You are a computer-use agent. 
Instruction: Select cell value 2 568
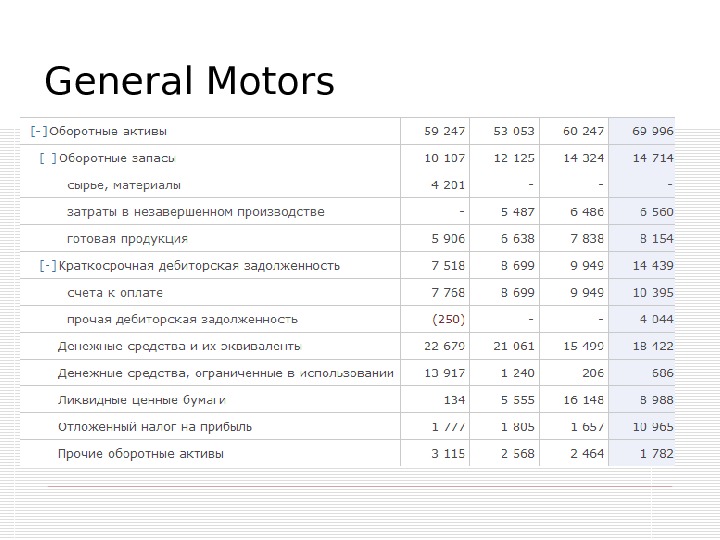518,454
